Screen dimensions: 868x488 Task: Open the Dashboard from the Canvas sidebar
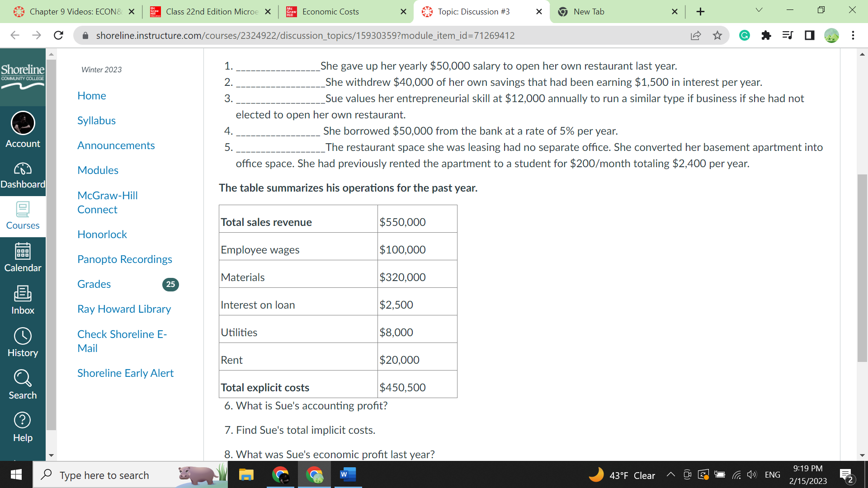(23, 174)
